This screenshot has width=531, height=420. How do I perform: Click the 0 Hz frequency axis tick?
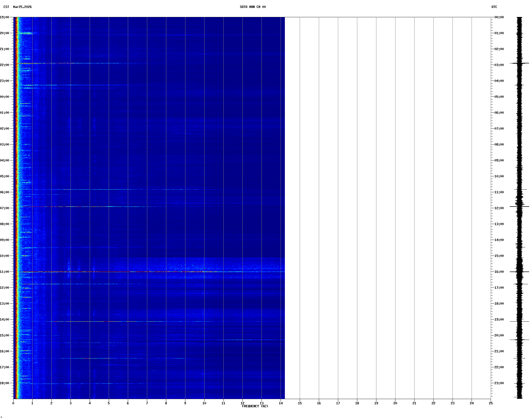click(13, 403)
